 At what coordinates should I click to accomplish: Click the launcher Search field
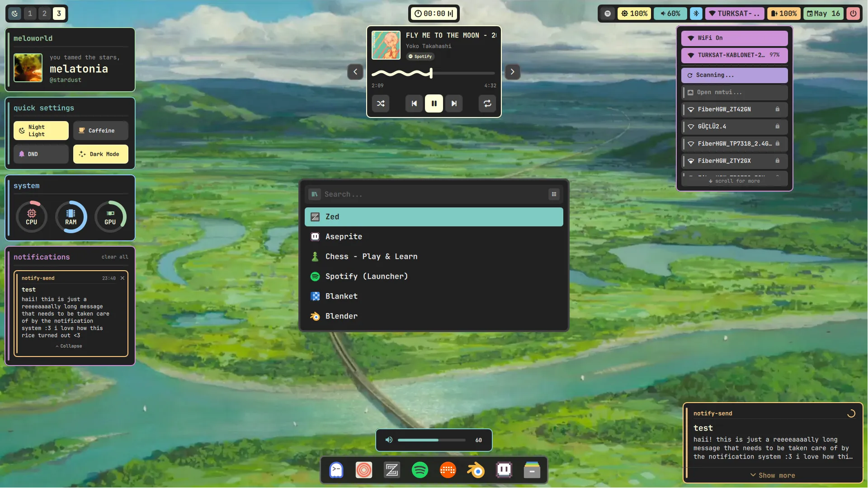pyautogui.click(x=434, y=194)
